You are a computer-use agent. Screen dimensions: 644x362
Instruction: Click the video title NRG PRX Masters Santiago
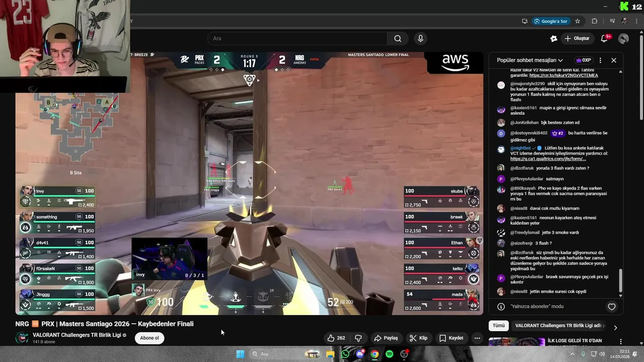tap(105, 324)
